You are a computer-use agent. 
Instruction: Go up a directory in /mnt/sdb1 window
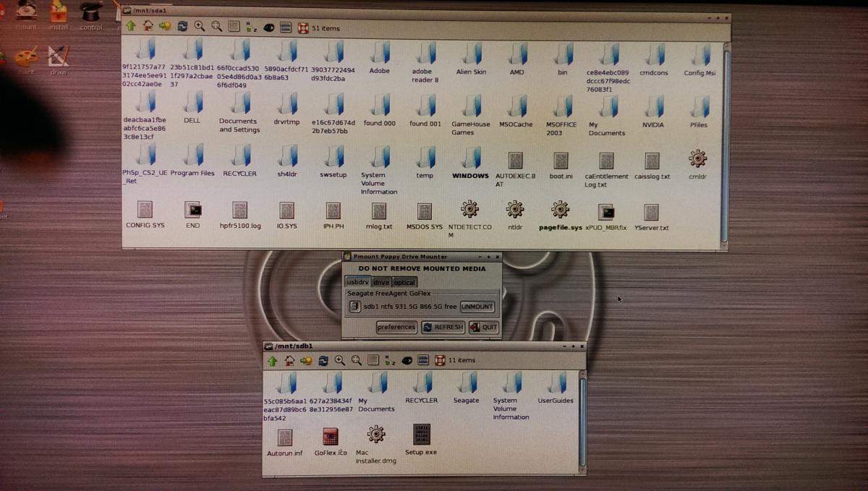click(x=272, y=360)
